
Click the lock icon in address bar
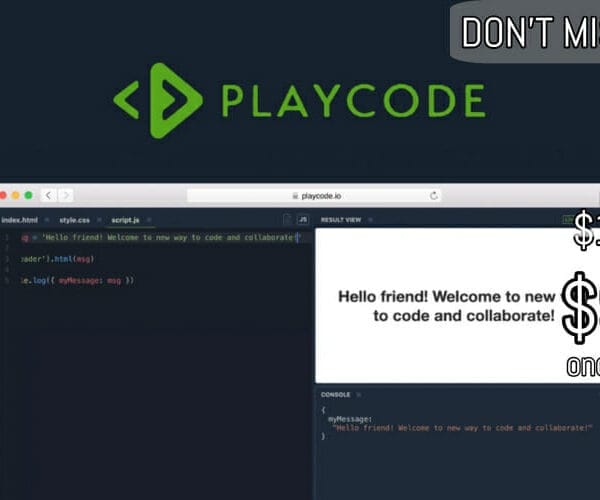[295, 196]
